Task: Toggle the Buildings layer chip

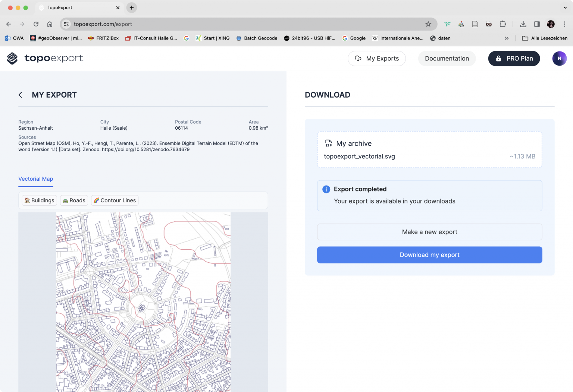Action: pos(39,200)
